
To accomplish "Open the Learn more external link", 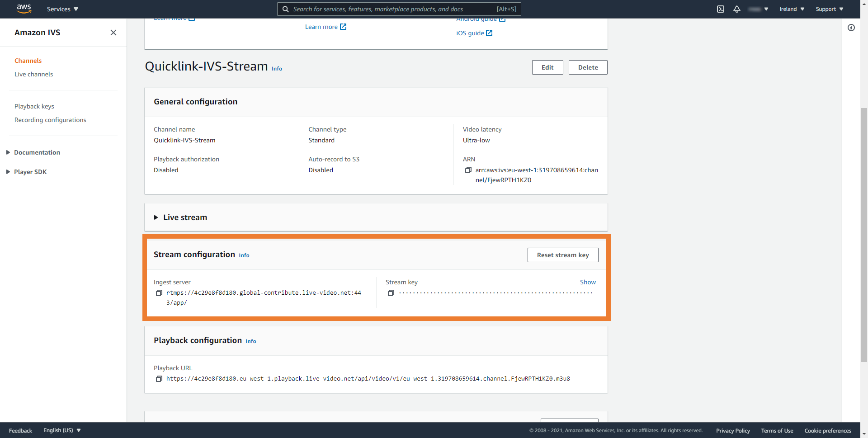I will click(325, 27).
